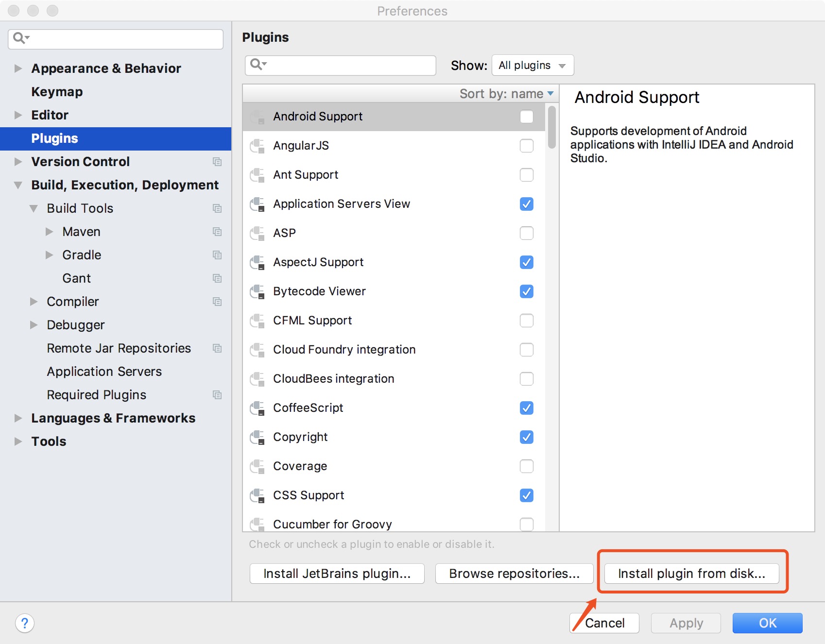The height and width of the screenshot is (644, 825).
Task: Click the CloudBees integration plugin icon
Action: click(257, 379)
